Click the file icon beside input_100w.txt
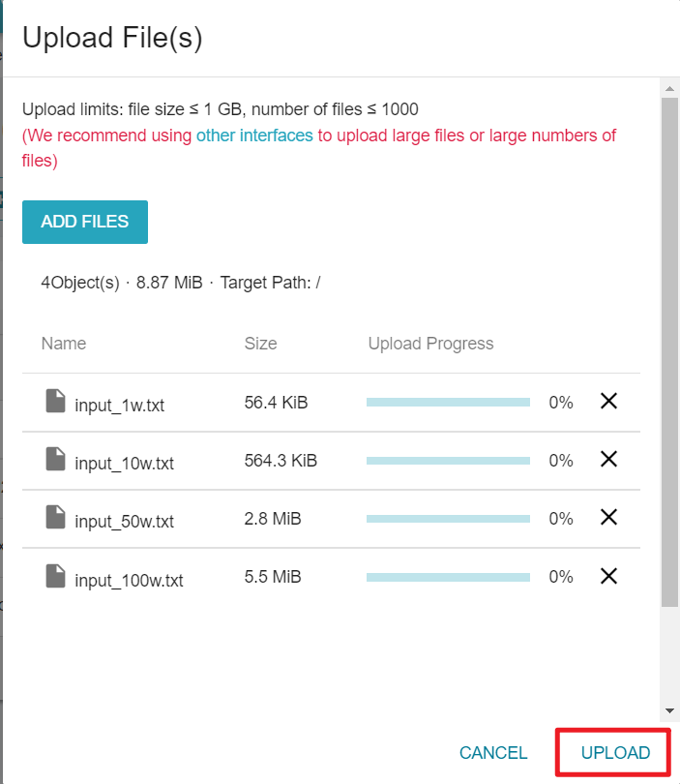The width and height of the screenshot is (680, 784). 55,576
